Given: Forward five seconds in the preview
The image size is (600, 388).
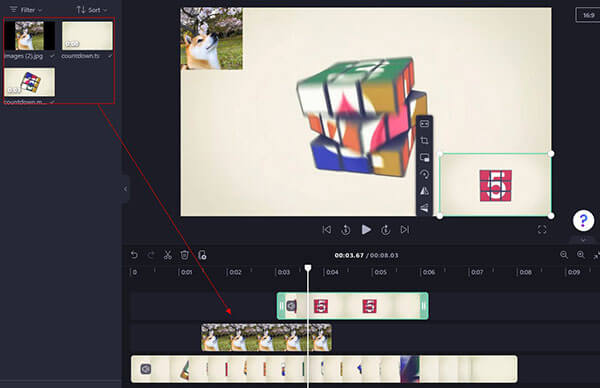Looking at the screenshot, I should click(385, 230).
